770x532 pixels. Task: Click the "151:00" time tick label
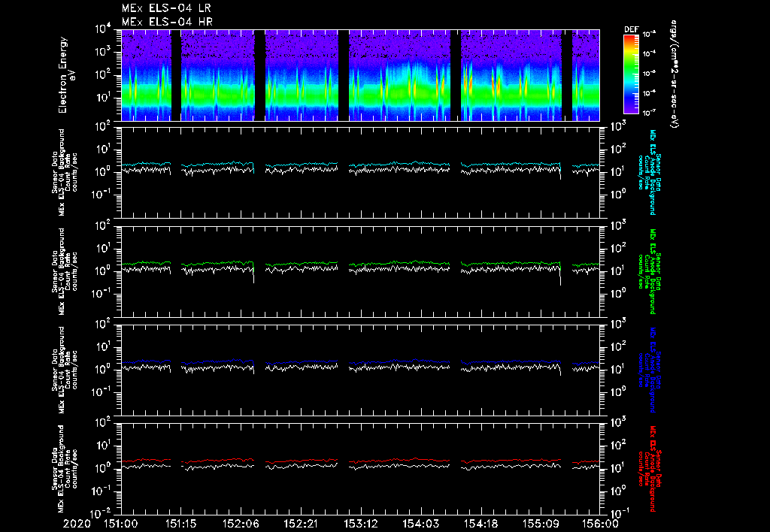121,524
